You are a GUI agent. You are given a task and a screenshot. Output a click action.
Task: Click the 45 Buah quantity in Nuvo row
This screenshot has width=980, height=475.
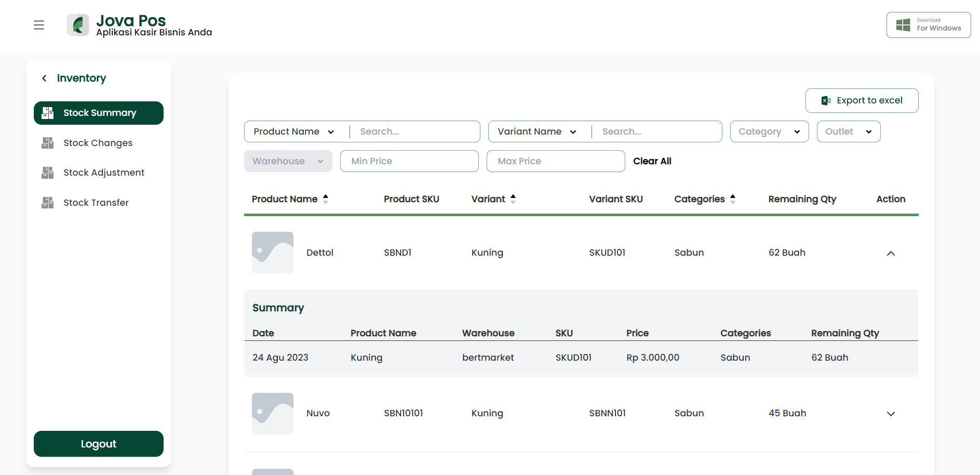(787, 413)
